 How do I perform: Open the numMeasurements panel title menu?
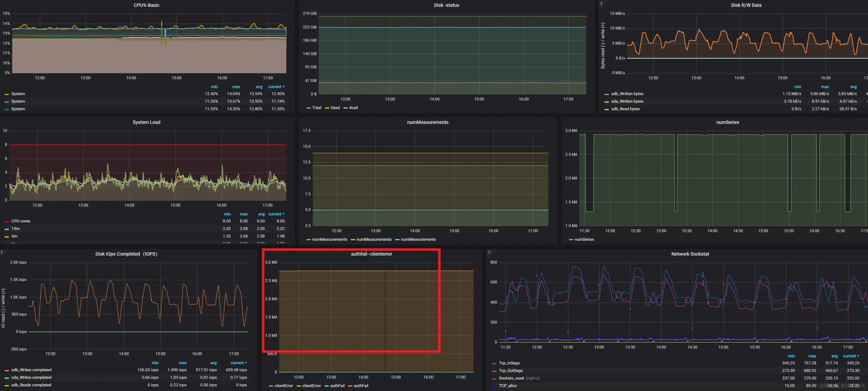(x=427, y=122)
